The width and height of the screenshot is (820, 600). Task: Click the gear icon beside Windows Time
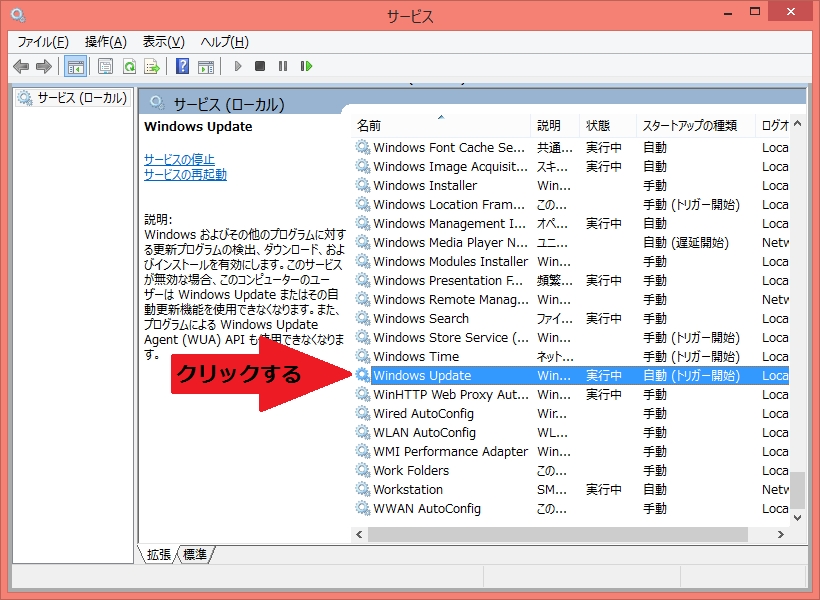pyautogui.click(x=362, y=356)
